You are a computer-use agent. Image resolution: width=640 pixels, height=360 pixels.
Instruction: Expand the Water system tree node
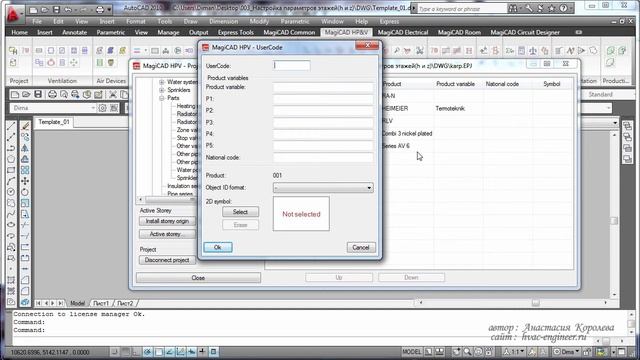[x=162, y=82]
